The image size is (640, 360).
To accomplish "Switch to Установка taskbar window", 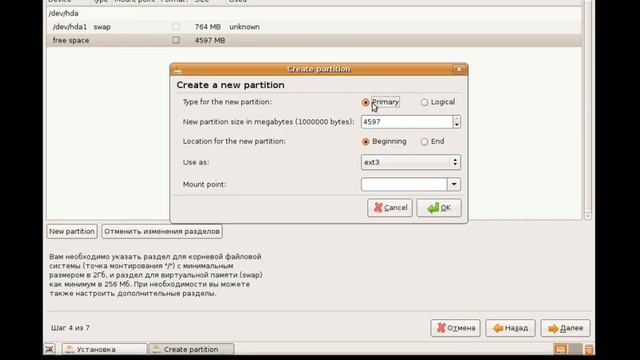I will point(104,349).
